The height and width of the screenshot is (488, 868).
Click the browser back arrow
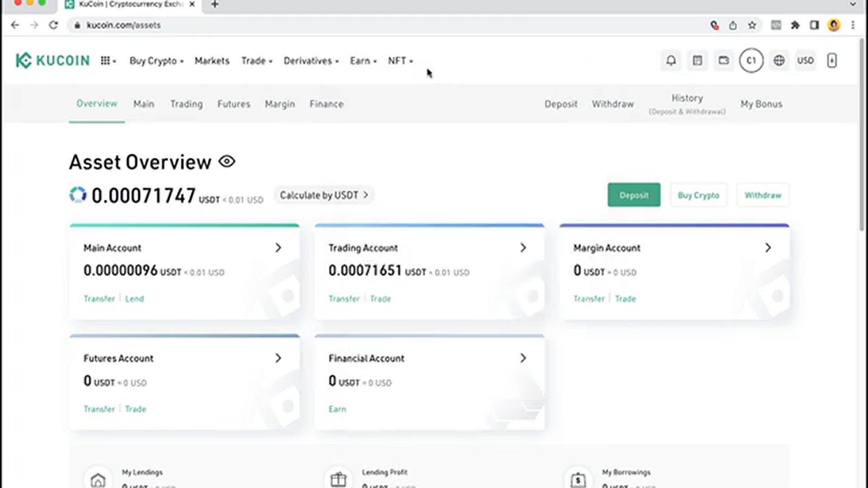point(15,25)
